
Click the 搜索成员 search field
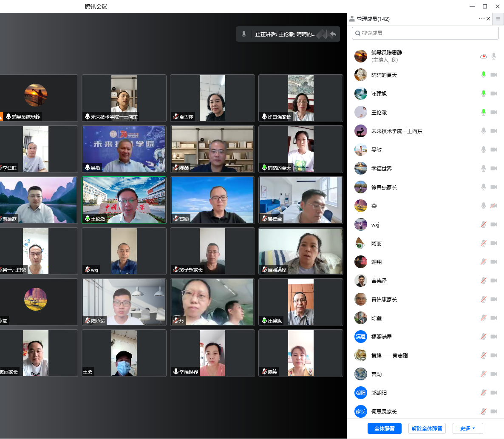425,33
